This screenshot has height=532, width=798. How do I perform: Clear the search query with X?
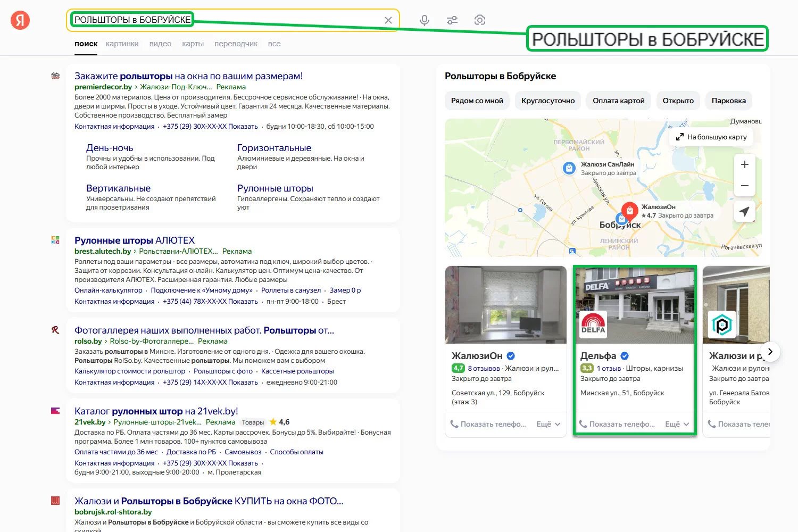pos(388,20)
